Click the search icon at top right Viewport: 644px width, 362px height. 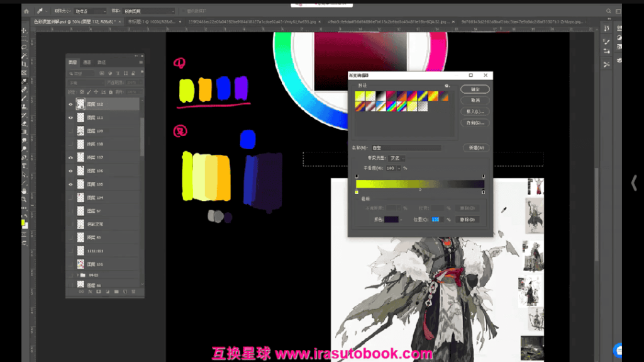[608, 11]
